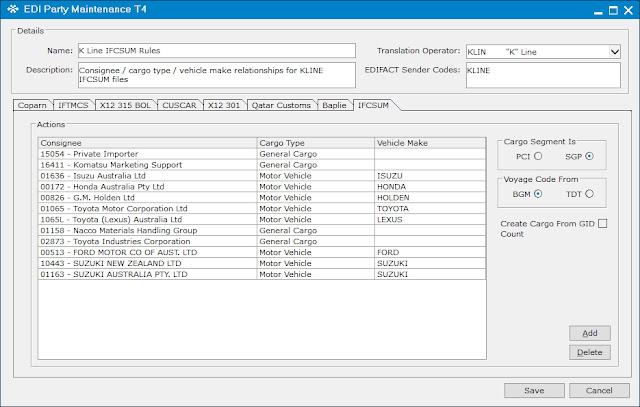640x407 pixels.
Task: Select row 00513 - FORD MOTOR CO OF AUST. LTD
Action: (x=262, y=252)
